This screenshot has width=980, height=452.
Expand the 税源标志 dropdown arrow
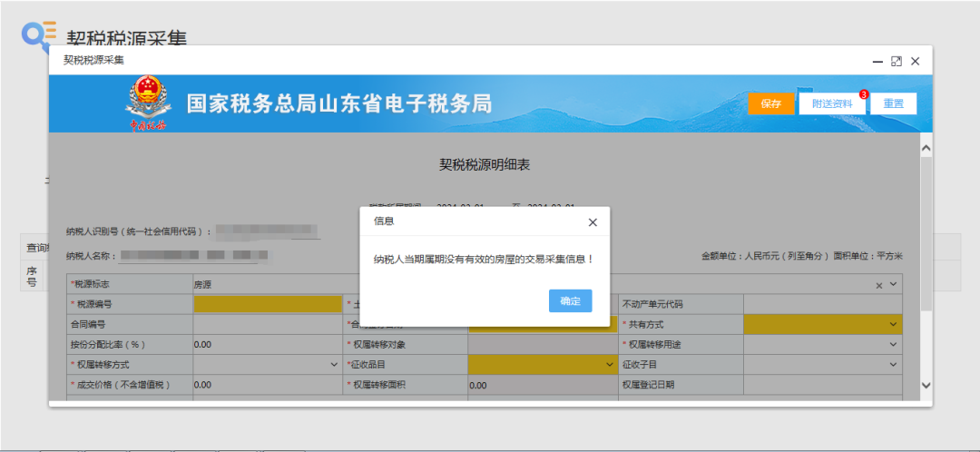(x=893, y=284)
